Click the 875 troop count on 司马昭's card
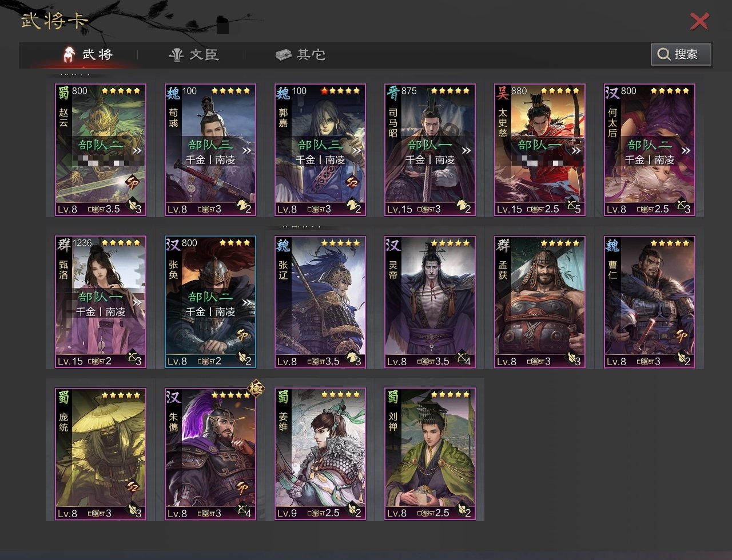This screenshot has height=560, width=732. click(x=409, y=91)
